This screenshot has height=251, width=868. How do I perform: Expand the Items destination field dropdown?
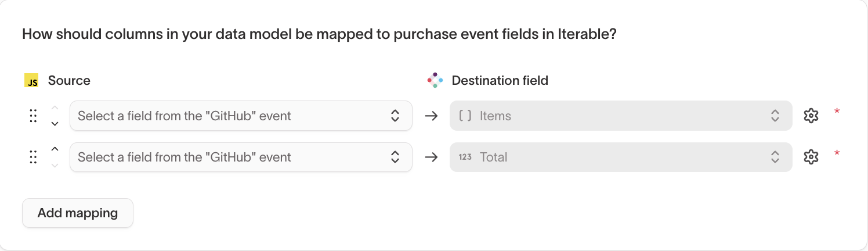[x=620, y=116]
